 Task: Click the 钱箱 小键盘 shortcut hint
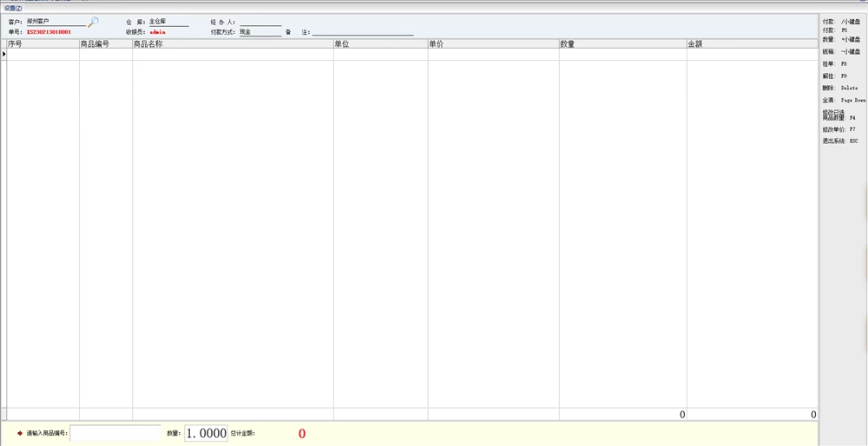point(841,51)
